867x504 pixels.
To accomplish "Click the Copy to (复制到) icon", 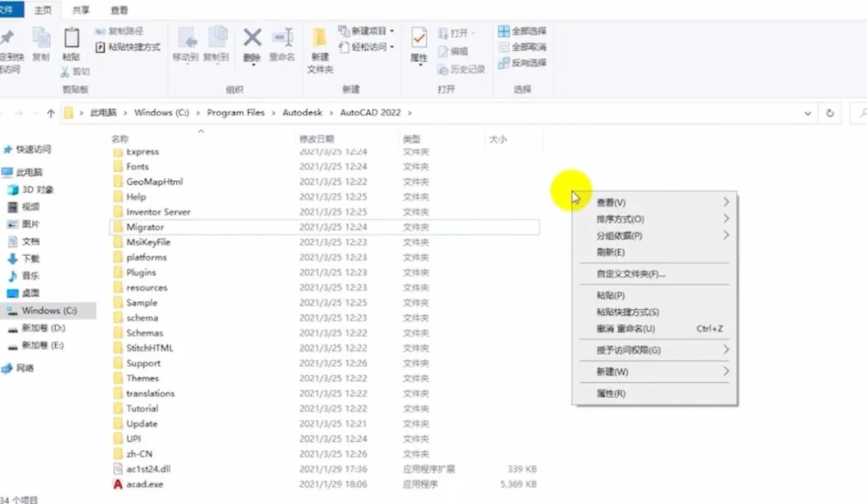I will click(x=216, y=38).
